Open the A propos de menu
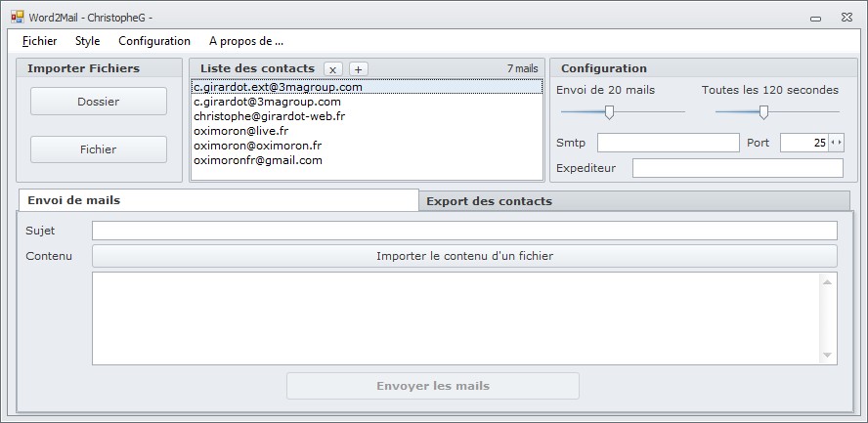The width and height of the screenshot is (868, 423). 246,41
